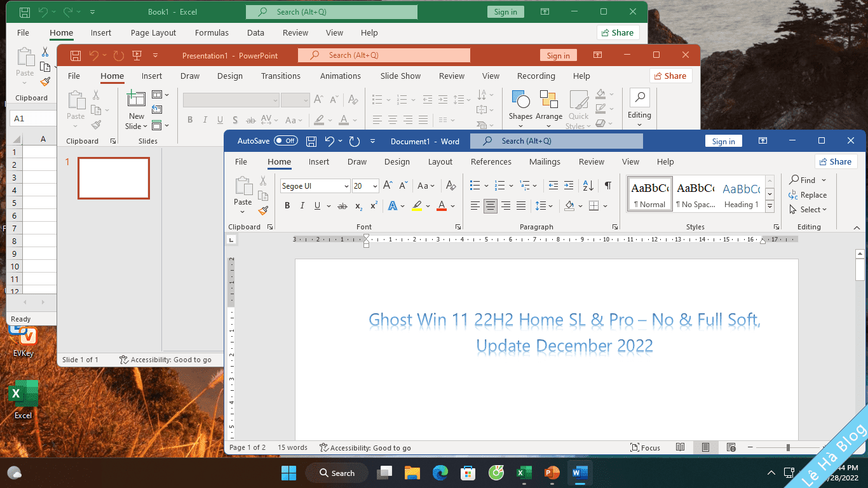Toggle Strikethrough in Word Font group
868x488 pixels.
[x=342, y=206]
